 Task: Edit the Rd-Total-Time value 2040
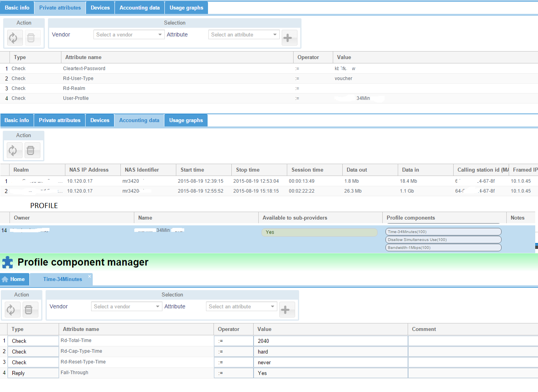[331, 341]
